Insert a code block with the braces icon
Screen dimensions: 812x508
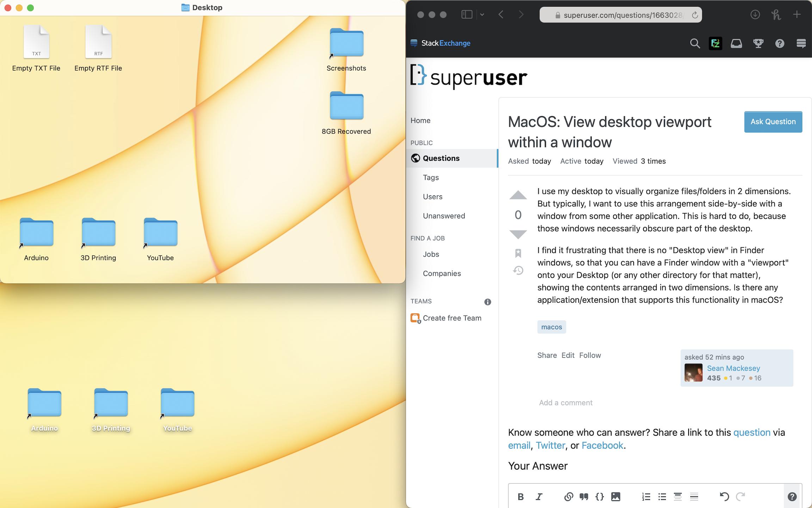coord(599,496)
